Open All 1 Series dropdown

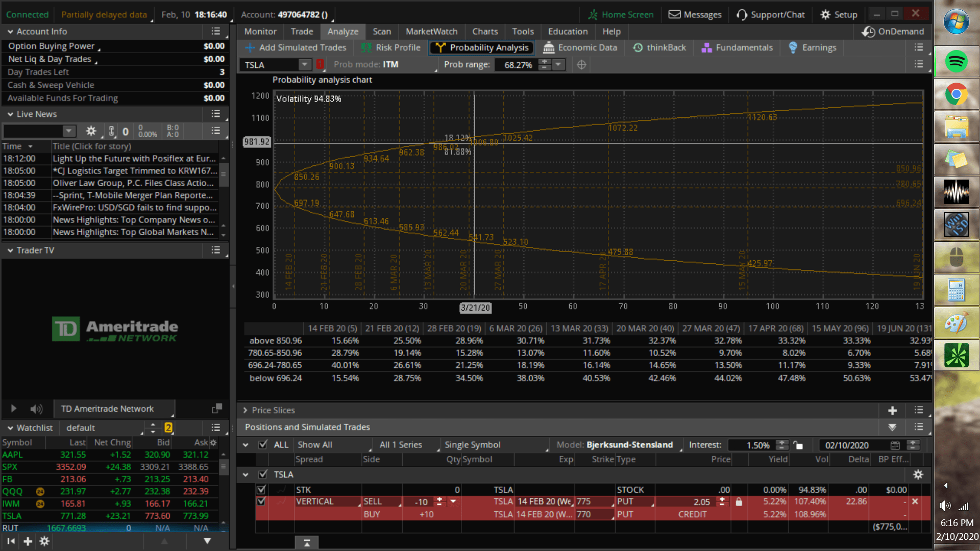[407, 445]
